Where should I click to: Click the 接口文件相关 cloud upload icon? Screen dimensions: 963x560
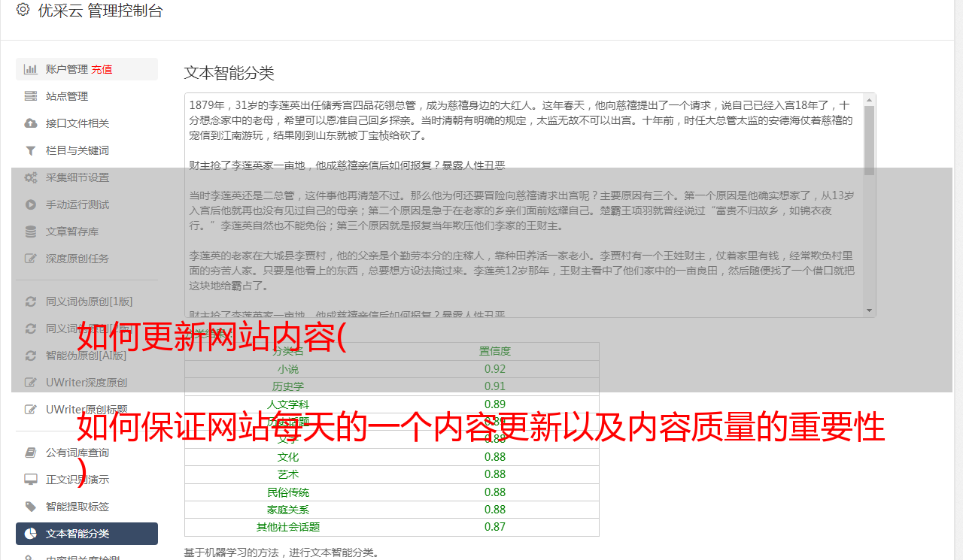click(31, 123)
